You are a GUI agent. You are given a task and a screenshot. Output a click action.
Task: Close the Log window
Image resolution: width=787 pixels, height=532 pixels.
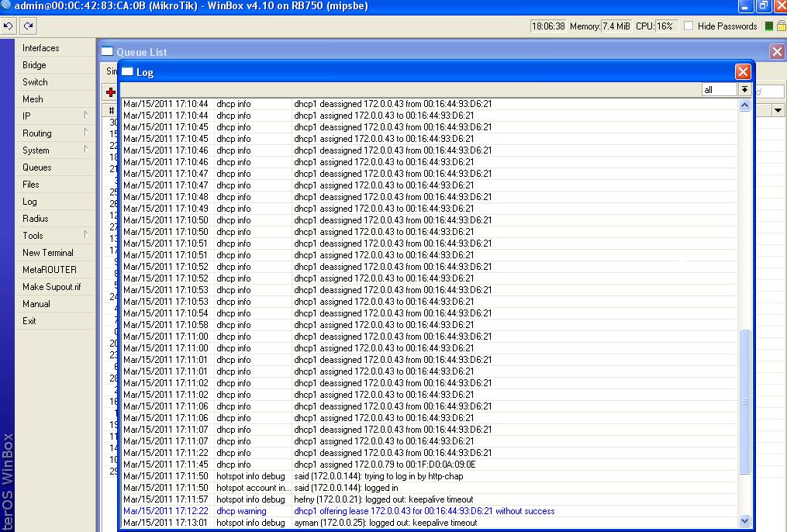[743, 72]
